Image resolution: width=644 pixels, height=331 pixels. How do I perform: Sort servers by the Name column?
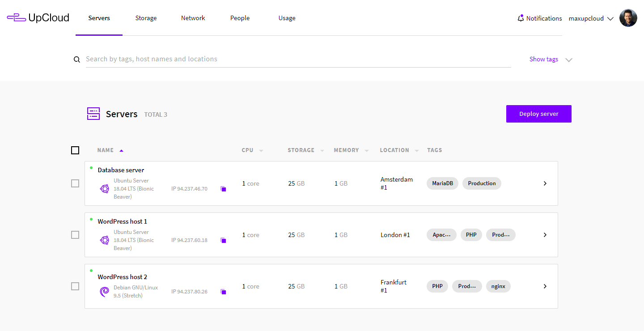tap(106, 150)
